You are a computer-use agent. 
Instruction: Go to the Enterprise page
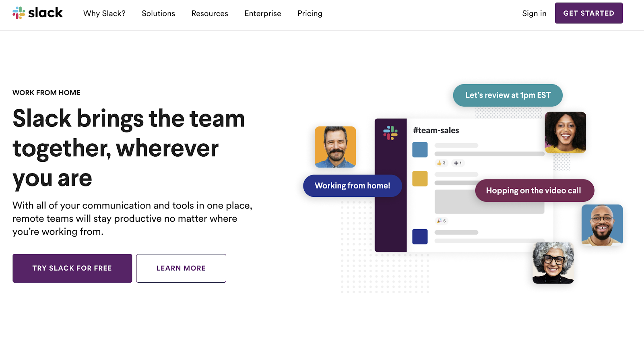click(263, 13)
